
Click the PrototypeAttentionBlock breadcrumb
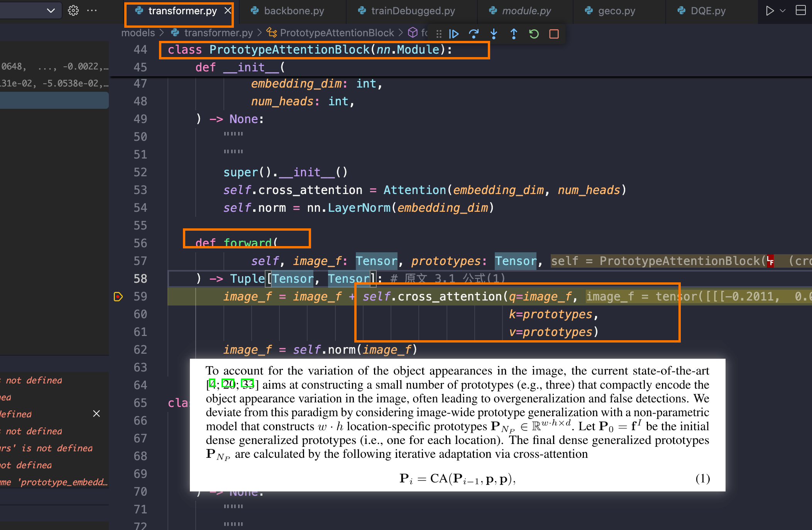tap(337, 33)
